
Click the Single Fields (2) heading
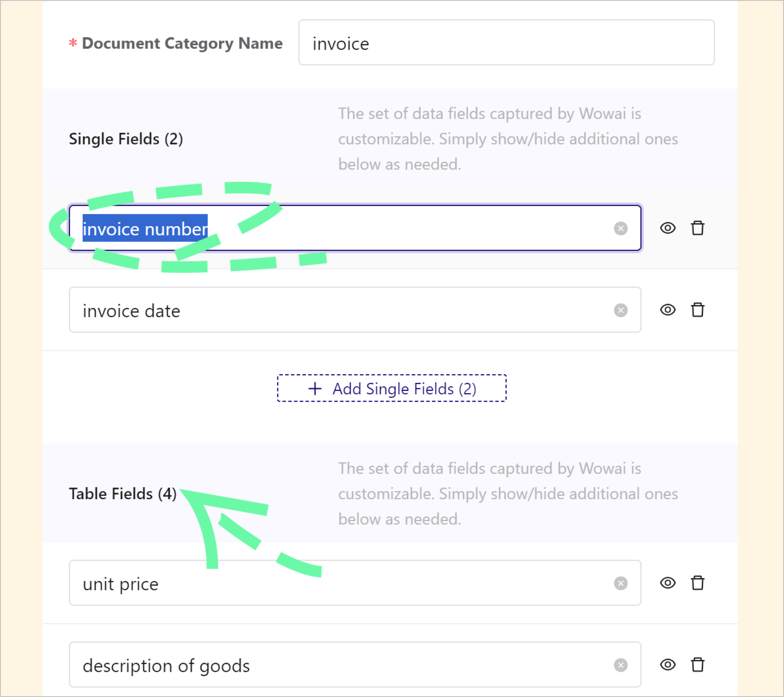click(126, 139)
